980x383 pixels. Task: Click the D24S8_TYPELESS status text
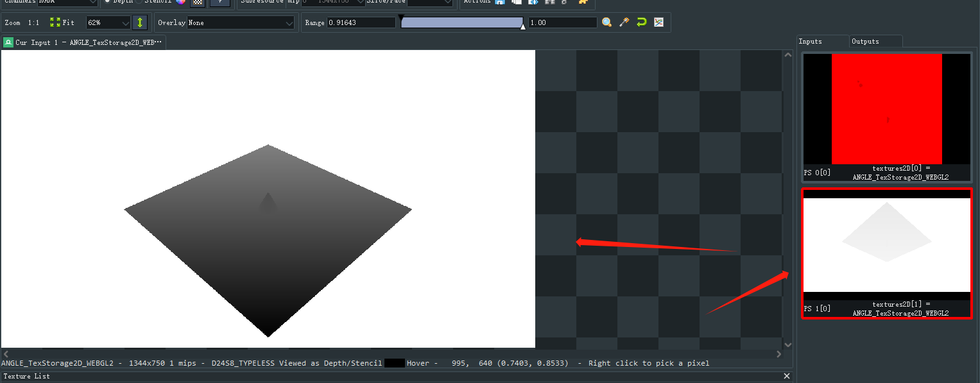[x=243, y=363]
